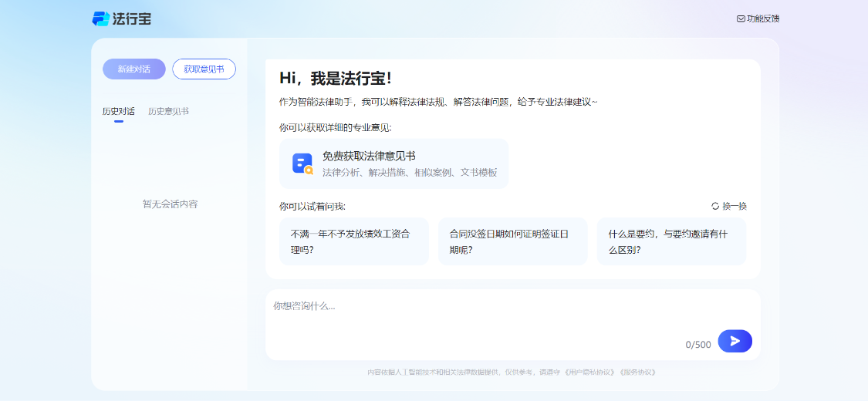Open the 《服务协议》 link
Viewport: 868px width, 401px height.
(637, 372)
